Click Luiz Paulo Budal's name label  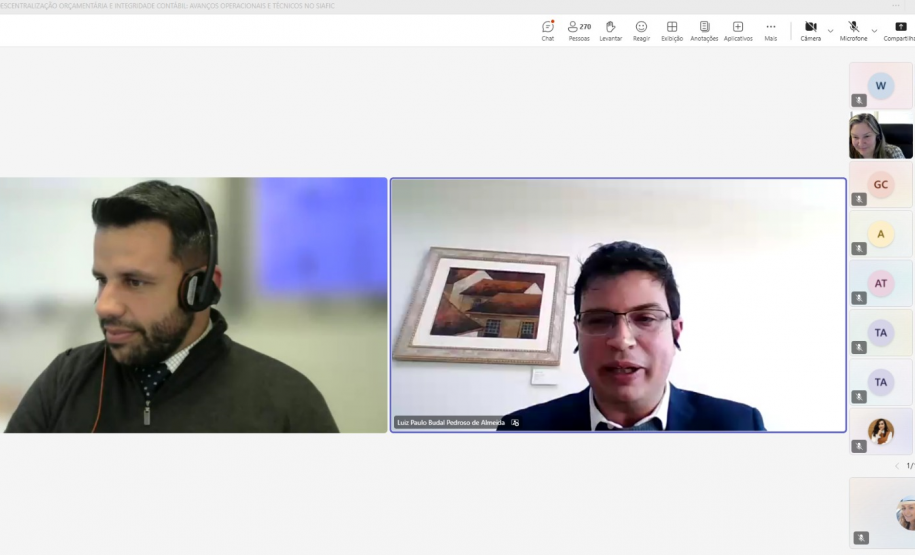tap(450, 423)
